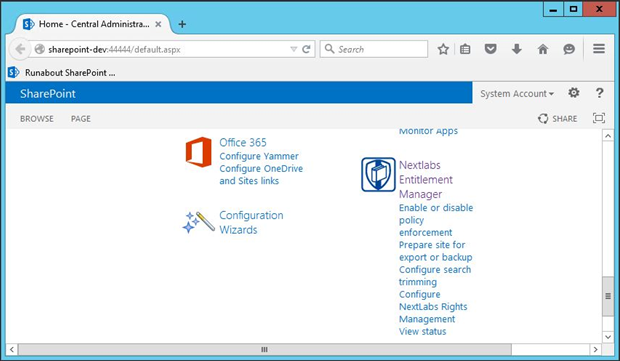Viewport: 620px width, 361px height.
Task: Open the Office 365 link
Action: (x=243, y=142)
